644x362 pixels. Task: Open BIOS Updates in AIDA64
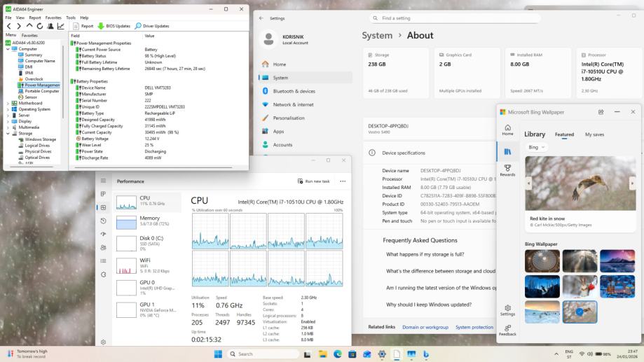(x=114, y=26)
